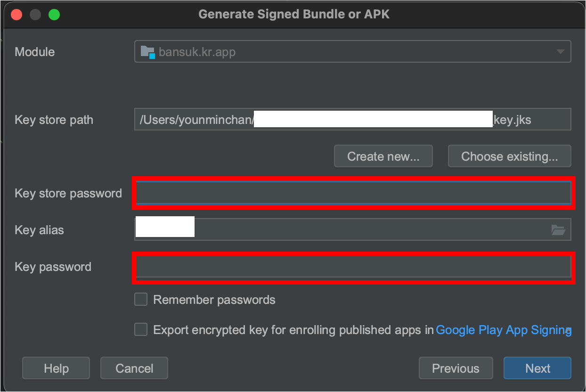Viewport: 586px width, 392px height.
Task: Click Create new to make a keystore
Action: pyautogui.click(x=383, y=156)
